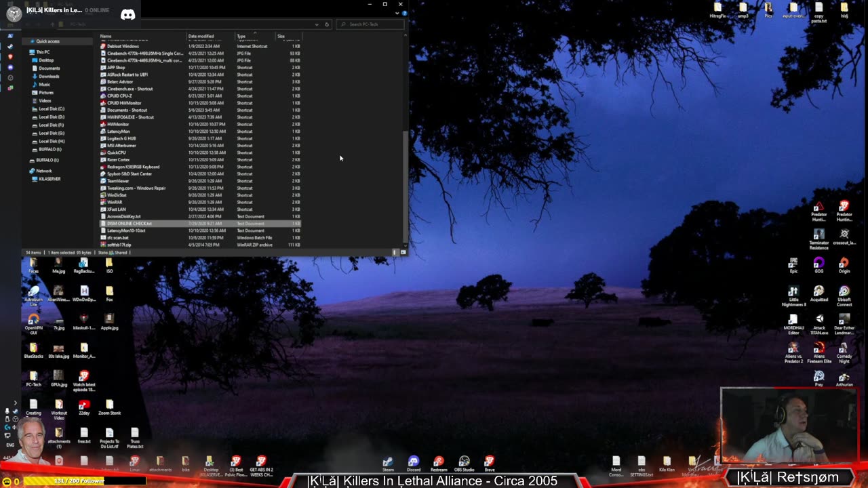Select the Spybot-S&D Start Center shortcut
868x488 pixels.
[200, 174]
